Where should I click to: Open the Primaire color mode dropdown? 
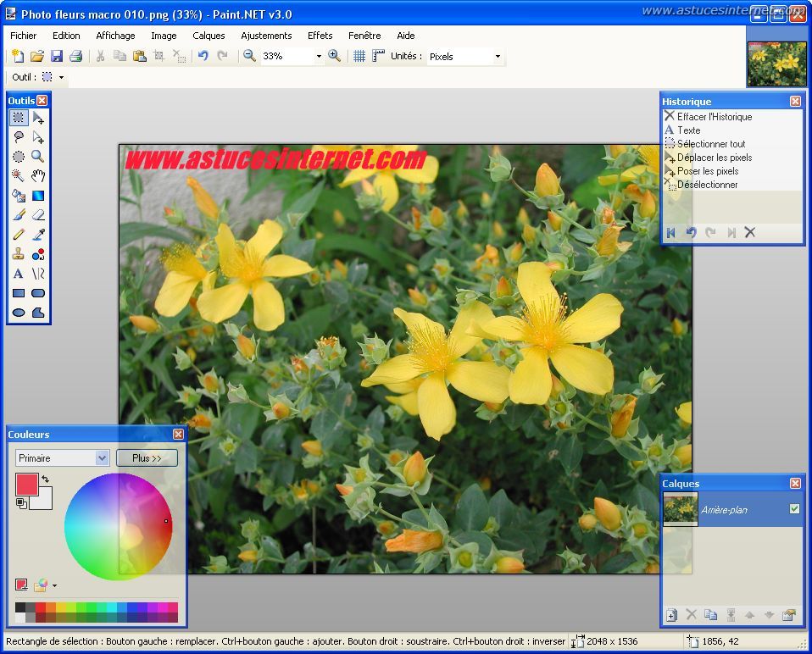pos(102,458)
